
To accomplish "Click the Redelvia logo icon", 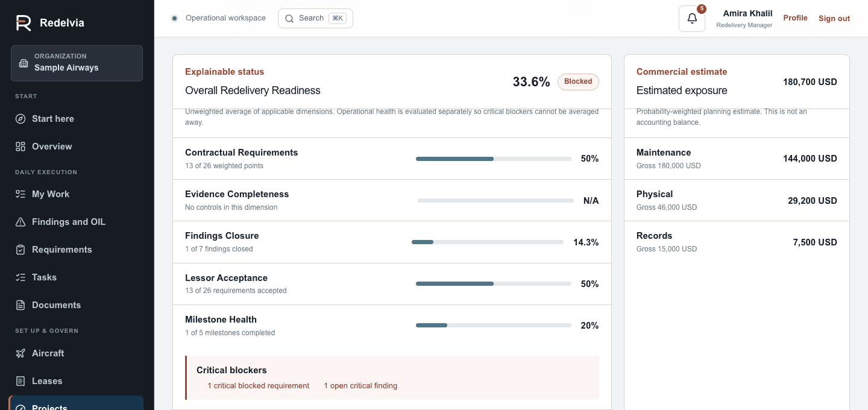I will 24,23.
